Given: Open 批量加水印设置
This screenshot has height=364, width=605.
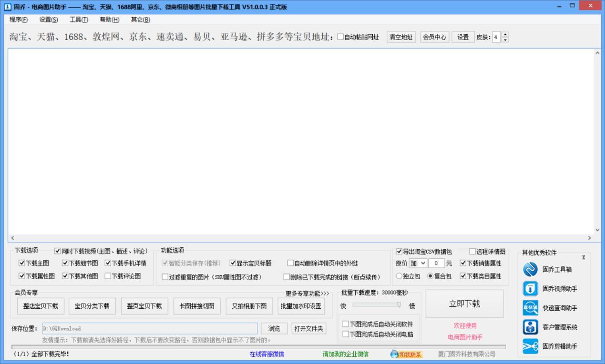Looking at the screenshot, I should click(302, 306).
